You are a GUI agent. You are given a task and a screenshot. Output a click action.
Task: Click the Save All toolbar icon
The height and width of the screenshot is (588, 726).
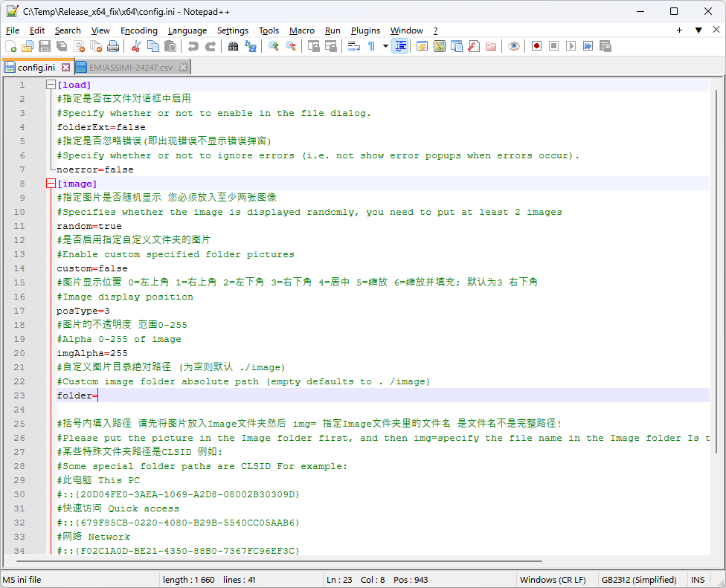[x=62, y=46]
